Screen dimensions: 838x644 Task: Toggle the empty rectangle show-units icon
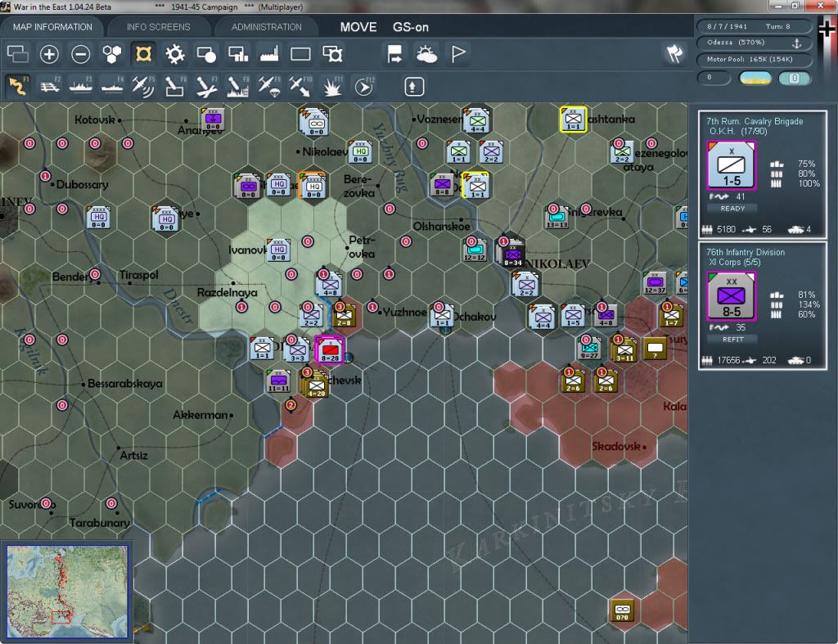coord(300,54)
